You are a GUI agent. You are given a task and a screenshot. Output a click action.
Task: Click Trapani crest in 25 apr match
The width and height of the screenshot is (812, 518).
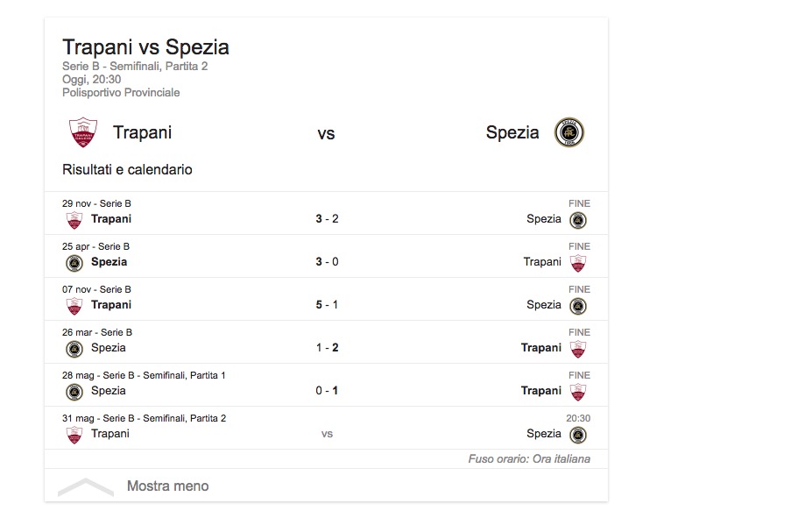tap(578, 263)
